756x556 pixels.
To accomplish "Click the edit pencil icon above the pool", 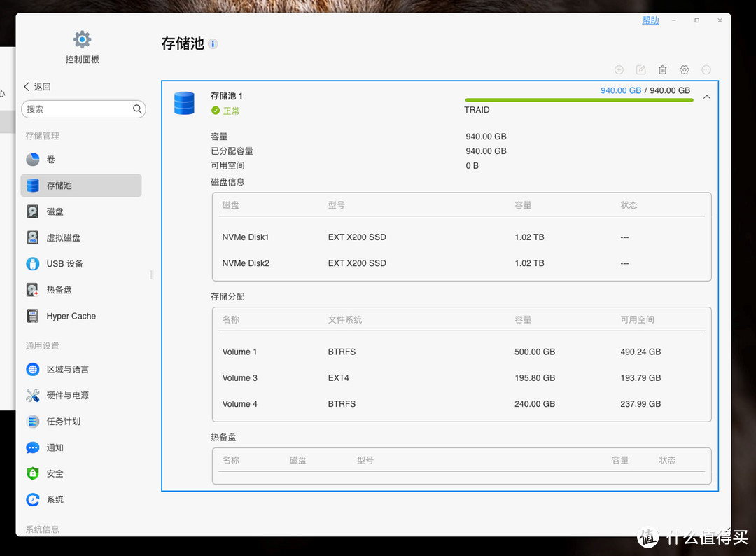I will click(640, 69).
